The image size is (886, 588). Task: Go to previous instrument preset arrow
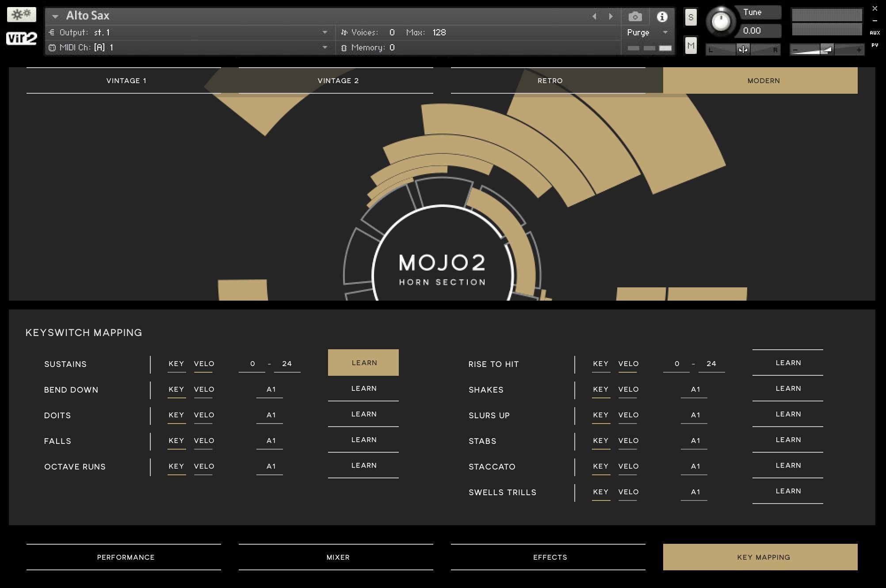click(x=594, y=16)
